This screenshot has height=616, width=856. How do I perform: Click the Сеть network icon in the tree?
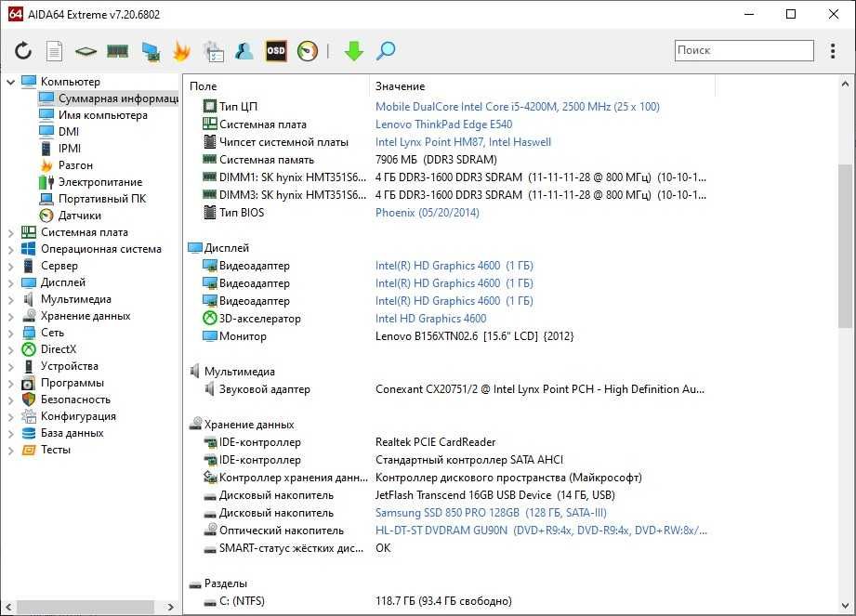click(x=29, y=333)
